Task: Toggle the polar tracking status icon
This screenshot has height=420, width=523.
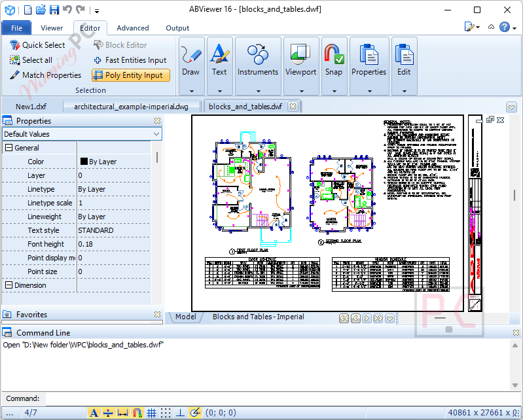Action: (195, 413)
